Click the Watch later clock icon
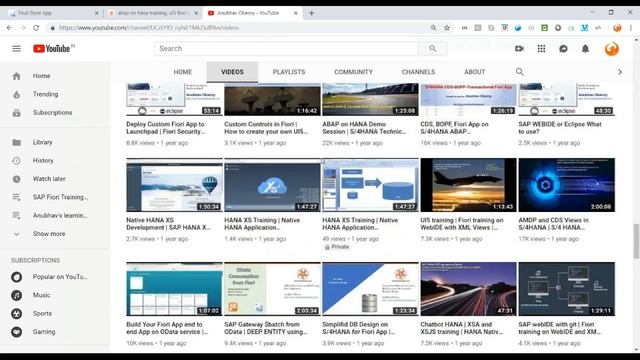Image resolution: width=640 pixels, height=360 pixels. [16, 179]
